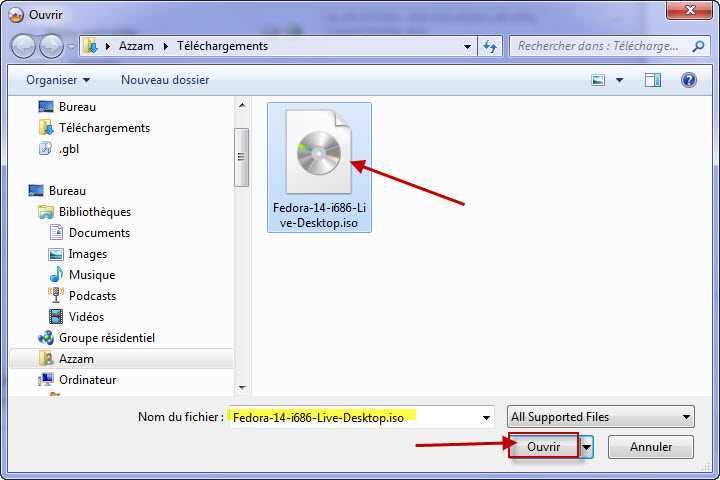Select Azzam in the address breadcrumb

click(x=136, y=46)
